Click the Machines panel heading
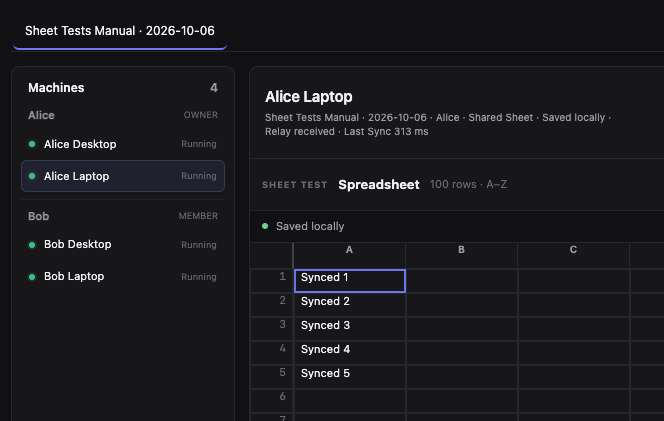 [x=56, y=88]
